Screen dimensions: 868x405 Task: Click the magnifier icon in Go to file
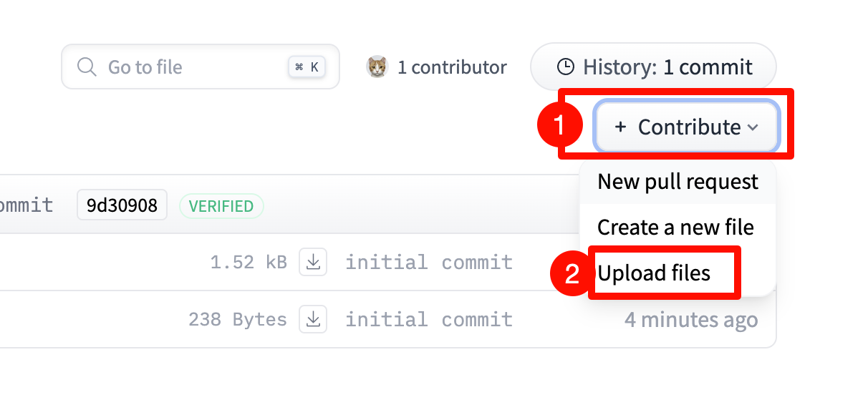[87, 67]
